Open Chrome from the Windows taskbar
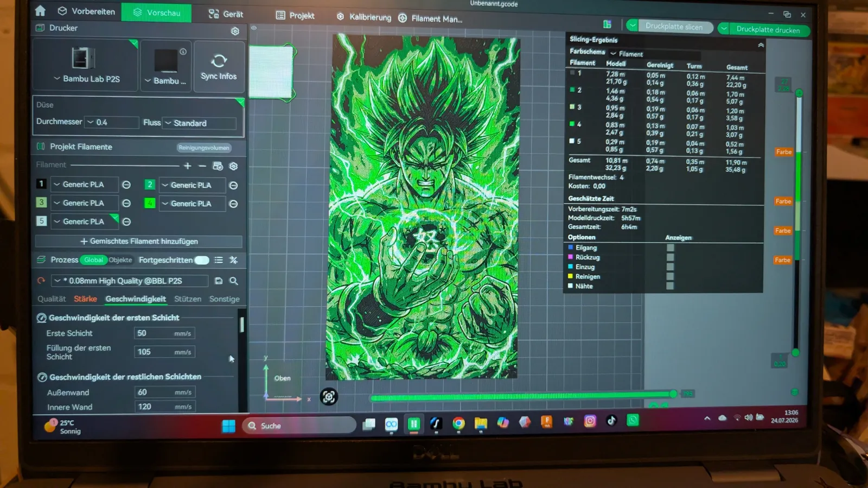This screenshot has width=868, height=488. point(458,423)
